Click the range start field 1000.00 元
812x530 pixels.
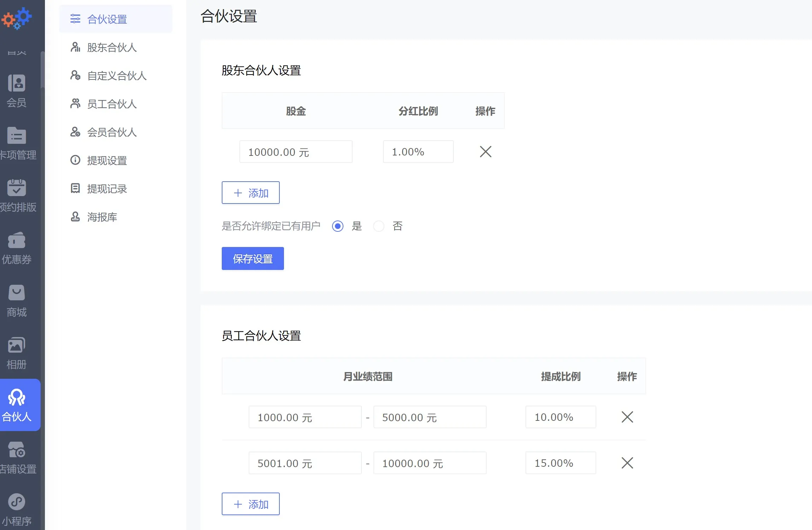pos(305,417)
